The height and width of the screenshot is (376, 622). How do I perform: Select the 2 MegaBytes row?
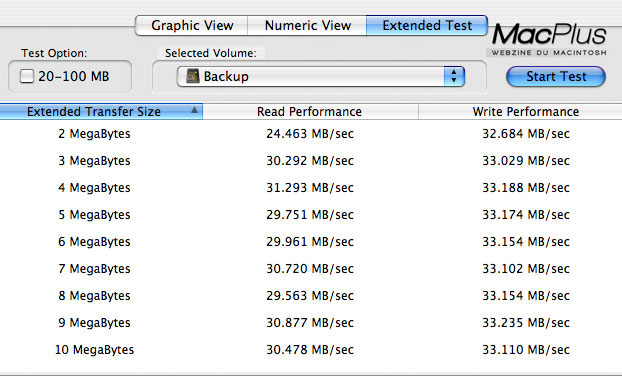[x=311, y=134]
